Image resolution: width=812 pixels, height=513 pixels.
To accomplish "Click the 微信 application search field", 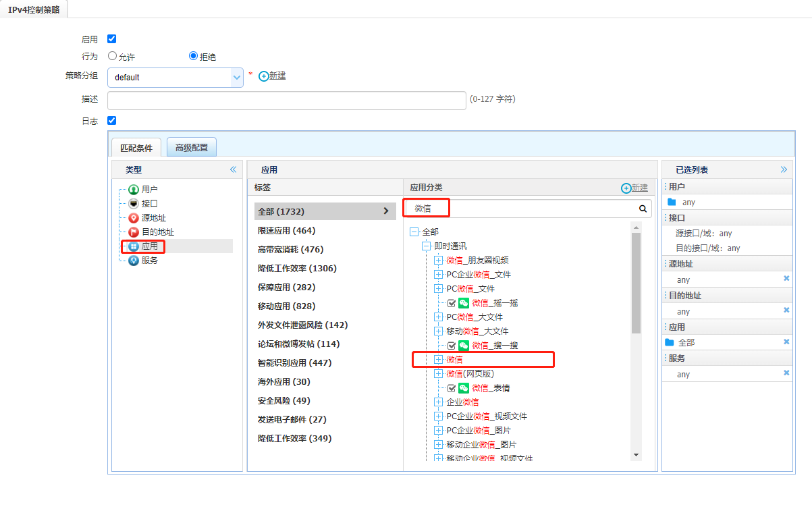I will tap(528, 209).
